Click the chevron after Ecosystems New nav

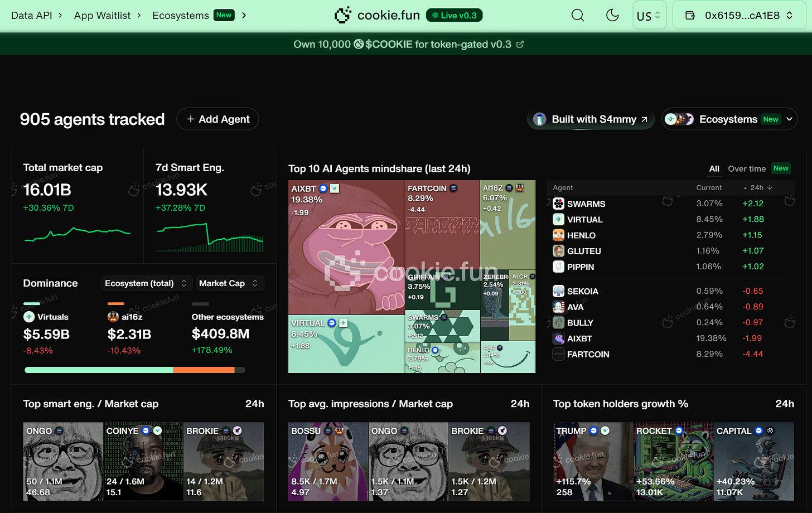coord(244,16)
